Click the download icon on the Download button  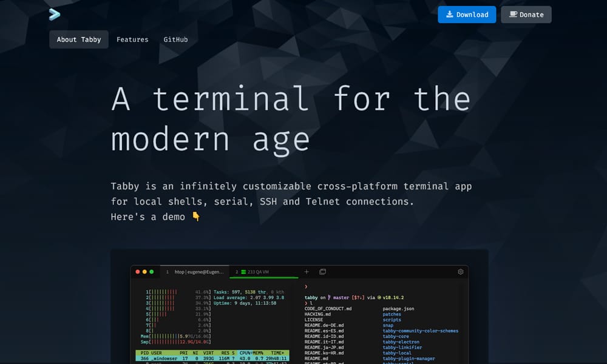pyautogui.click(x=449, y=15)
